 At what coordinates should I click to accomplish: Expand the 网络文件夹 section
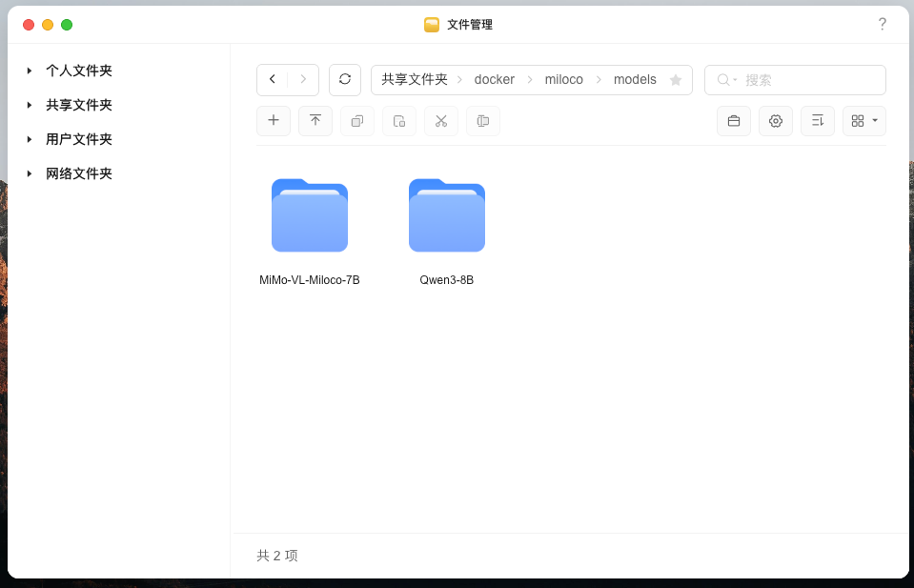tap(30, 173)
